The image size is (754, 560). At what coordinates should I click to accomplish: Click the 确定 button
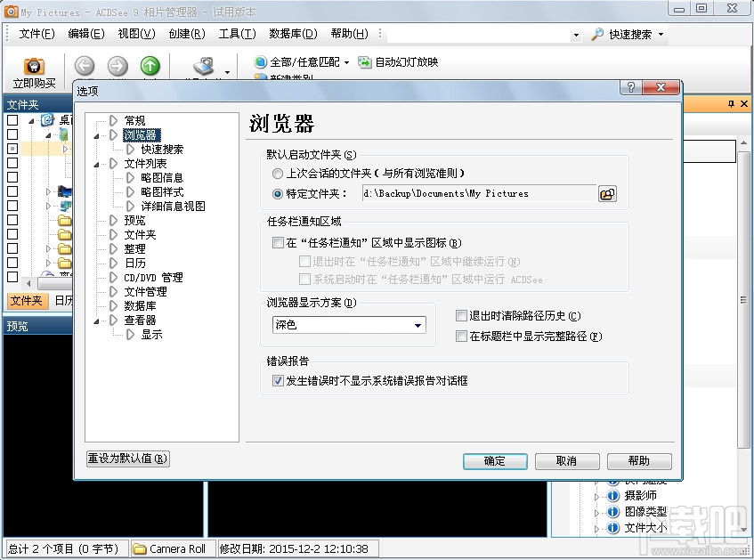pos(495,461)
